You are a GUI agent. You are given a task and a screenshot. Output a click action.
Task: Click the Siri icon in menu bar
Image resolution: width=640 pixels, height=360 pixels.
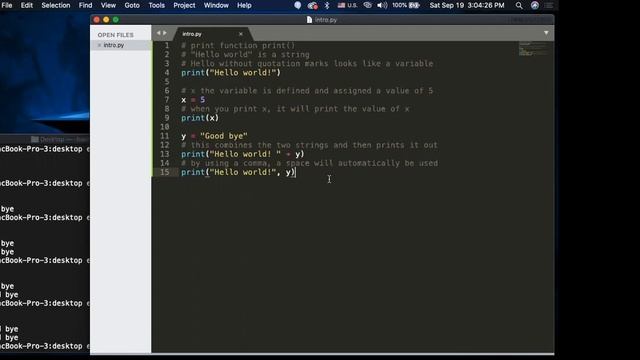535,5
